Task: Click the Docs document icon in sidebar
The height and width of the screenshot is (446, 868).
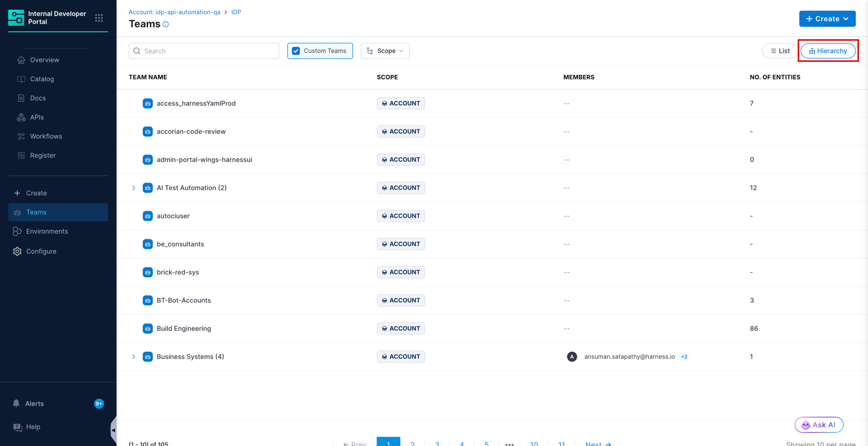Action: 21,98
